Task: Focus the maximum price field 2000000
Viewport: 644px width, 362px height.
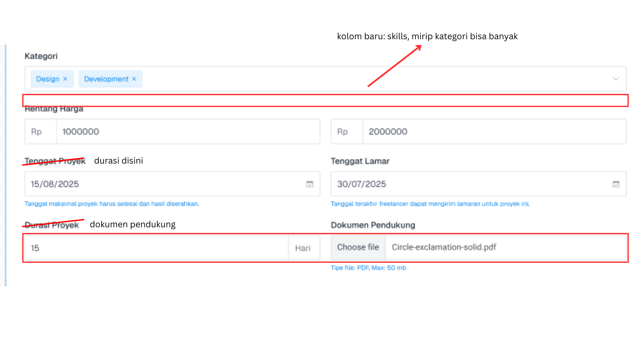Action: [x=494, y=132]
